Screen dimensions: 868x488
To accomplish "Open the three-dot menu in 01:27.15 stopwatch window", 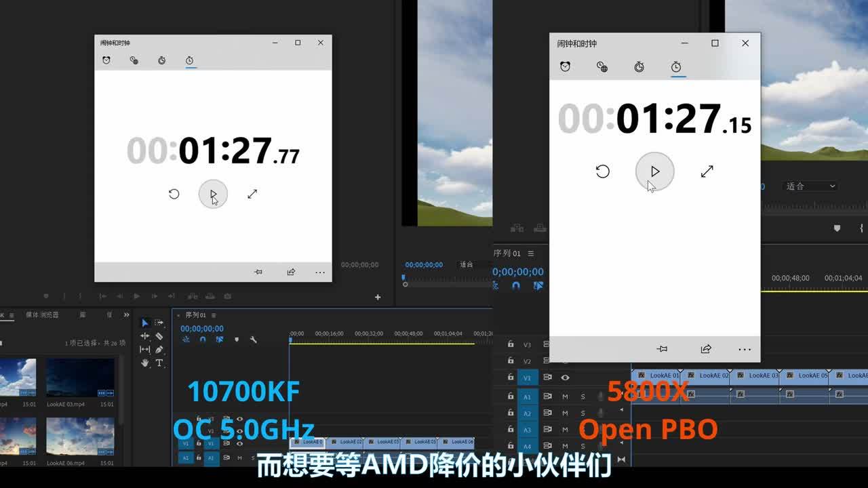I will pos(745,349).
